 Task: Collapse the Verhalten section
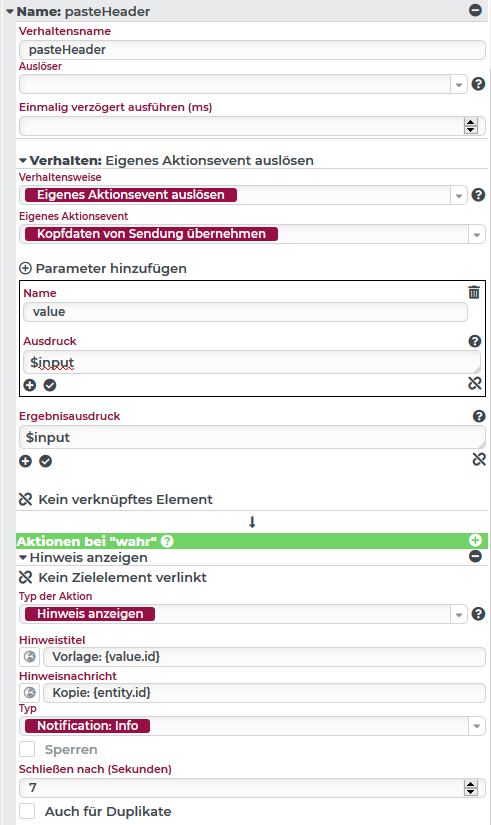23,160
